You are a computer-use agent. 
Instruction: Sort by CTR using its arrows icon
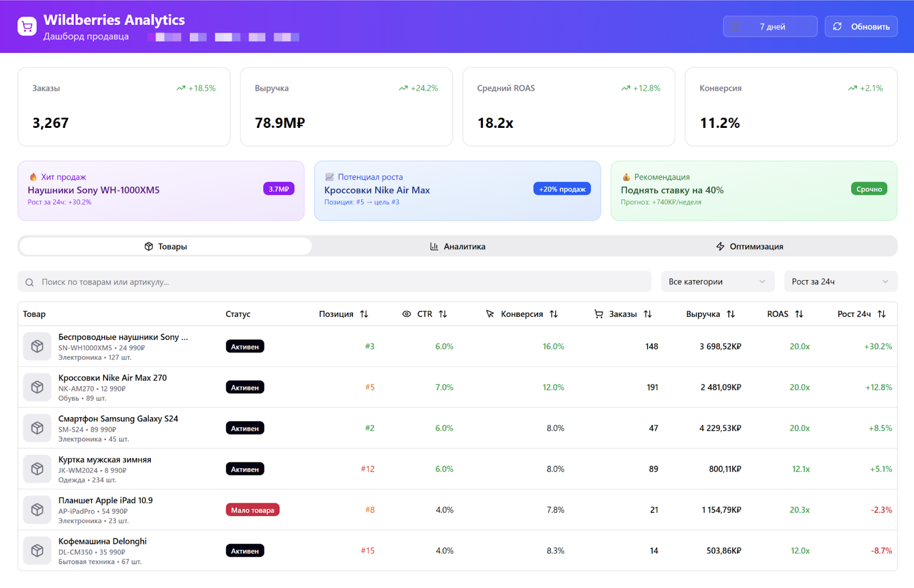(443, 314)
